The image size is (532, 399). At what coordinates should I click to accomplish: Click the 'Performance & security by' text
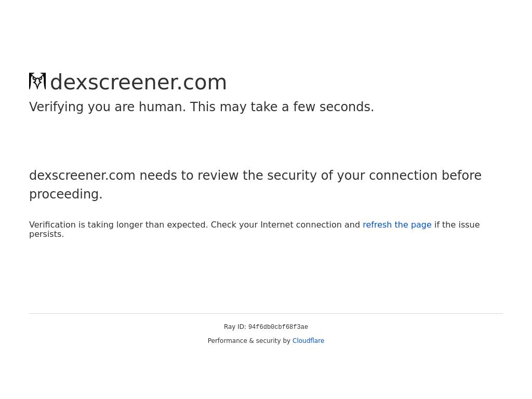point(249,341)
